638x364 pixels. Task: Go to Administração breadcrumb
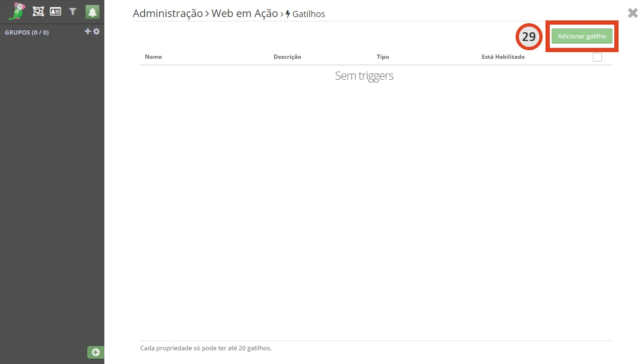[x=168, y=14]
